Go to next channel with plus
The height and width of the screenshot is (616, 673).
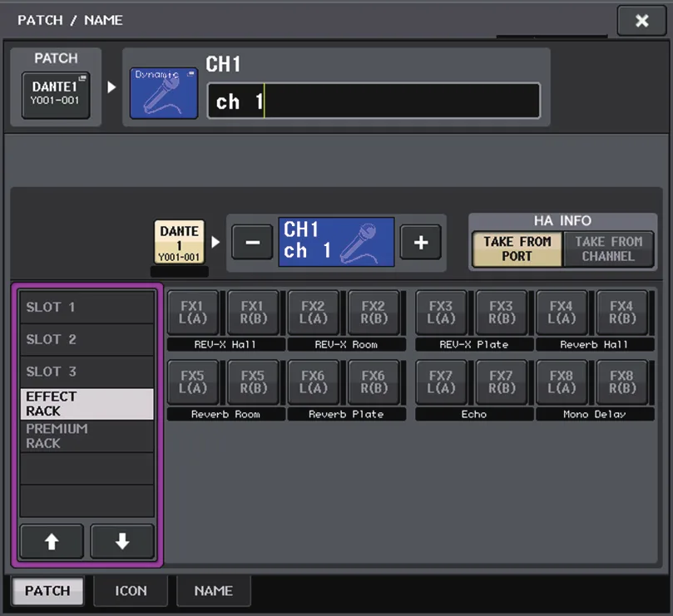[421, 243]
